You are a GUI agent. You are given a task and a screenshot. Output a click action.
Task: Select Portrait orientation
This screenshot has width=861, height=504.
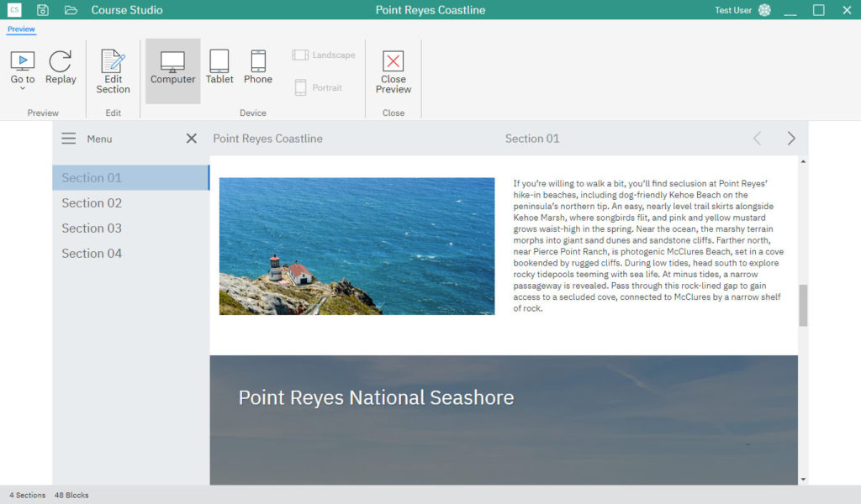pyautogui.click(x=319, y=87)
